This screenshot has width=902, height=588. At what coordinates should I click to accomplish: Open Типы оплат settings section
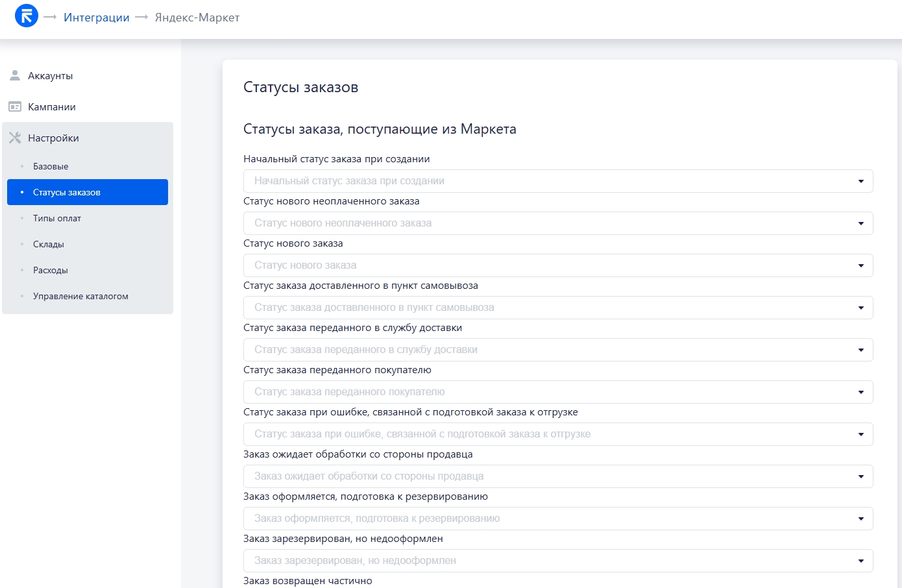(x=57, y=219)
